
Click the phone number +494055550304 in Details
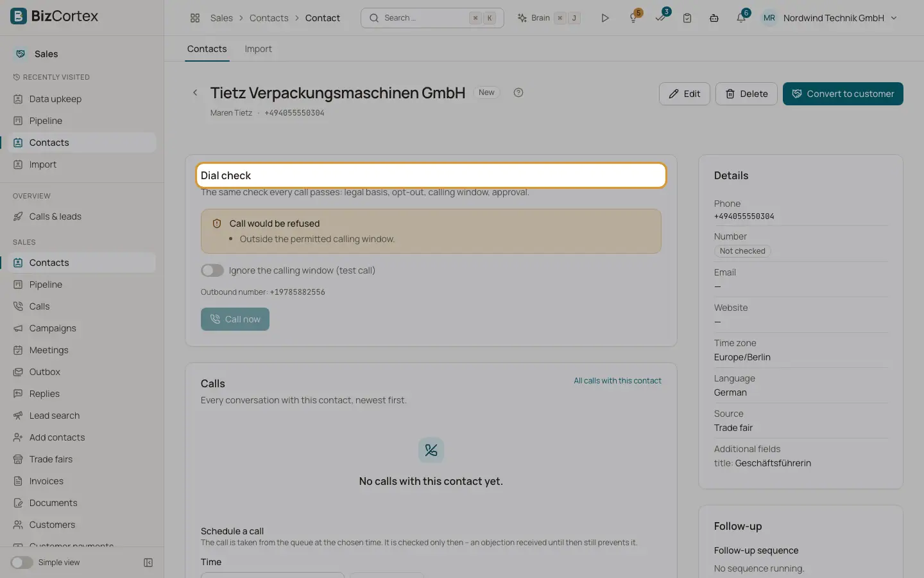point(744,216)
